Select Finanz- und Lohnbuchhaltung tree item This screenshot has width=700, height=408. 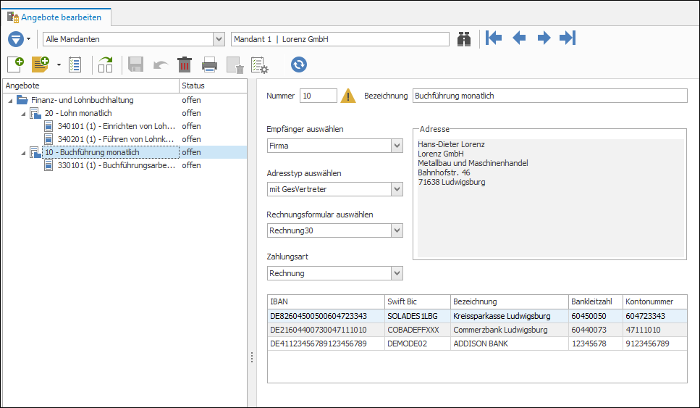[82, 100]
